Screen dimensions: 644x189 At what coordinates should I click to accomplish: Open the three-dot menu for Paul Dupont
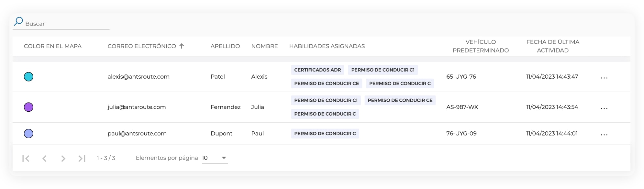pyautogui.click(x=604, y=135)
